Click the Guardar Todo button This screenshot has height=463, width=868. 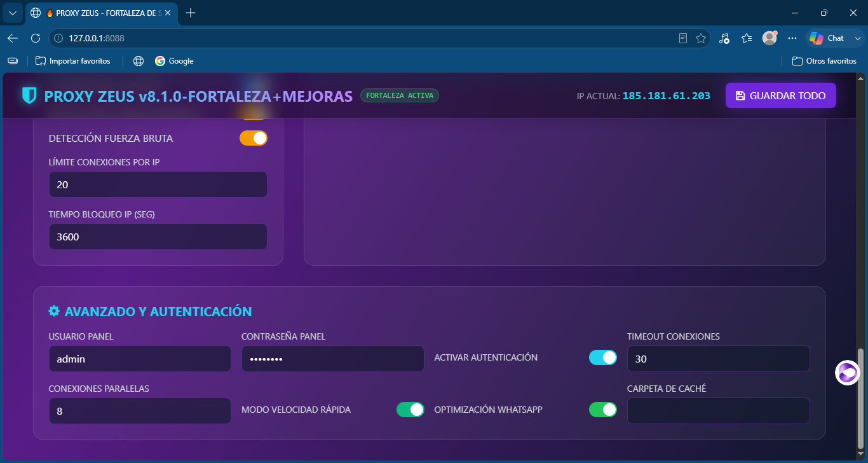781,95
